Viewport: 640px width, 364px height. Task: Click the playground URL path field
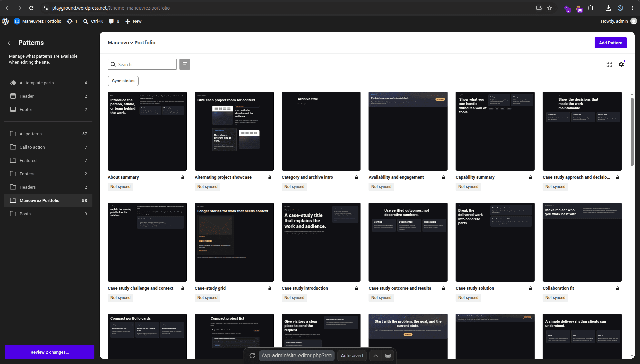tap(296, 356)
